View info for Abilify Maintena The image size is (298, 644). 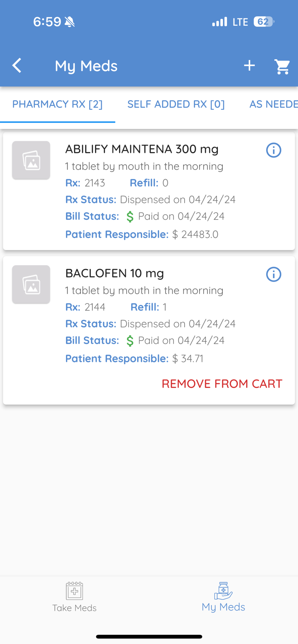274,150
